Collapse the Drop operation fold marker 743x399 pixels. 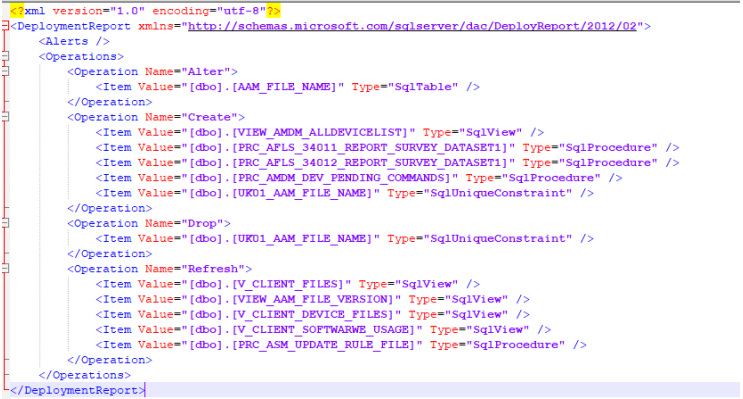pyautogui.click(x=5, y=223)
